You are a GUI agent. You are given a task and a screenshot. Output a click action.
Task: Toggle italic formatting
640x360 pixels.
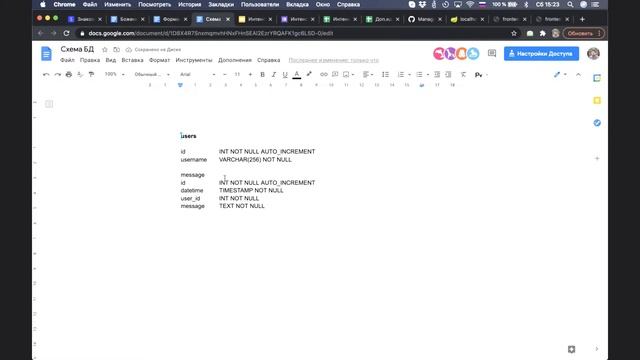coord(274,74)
